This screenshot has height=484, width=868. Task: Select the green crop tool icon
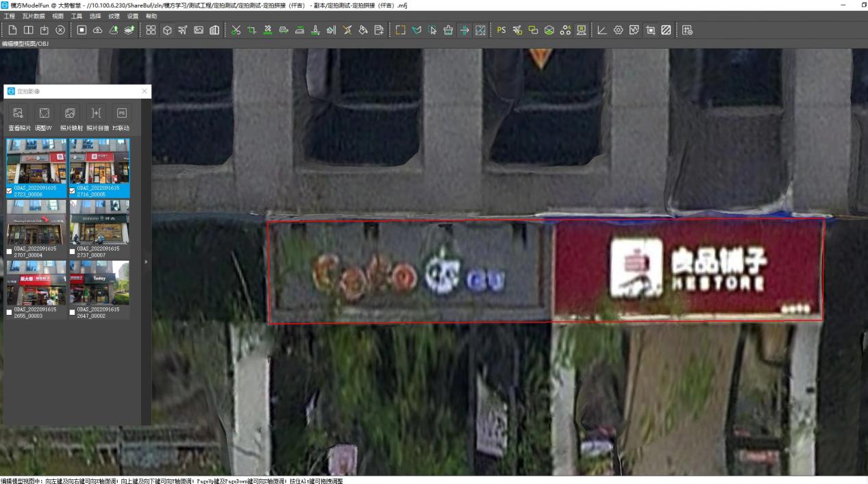click(x=251, y=30)
